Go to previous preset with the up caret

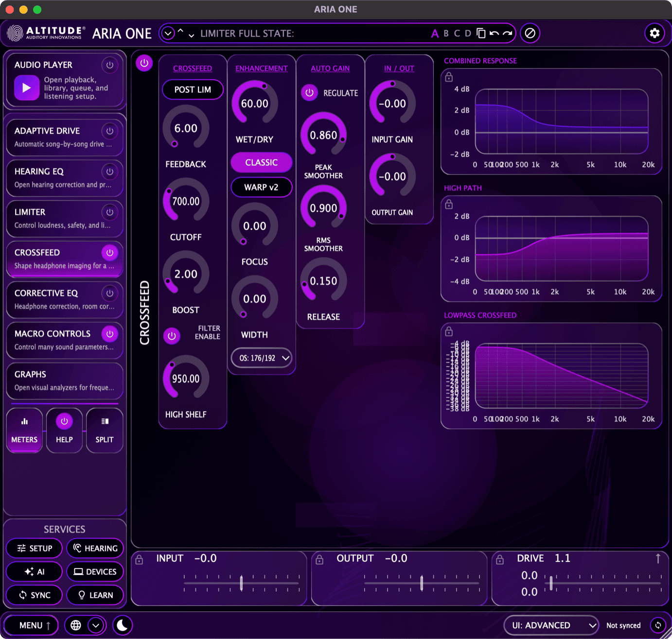tap(180, 31)
